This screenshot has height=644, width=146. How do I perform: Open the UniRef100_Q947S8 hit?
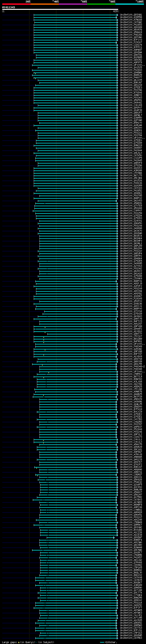[x=131, y=359]
